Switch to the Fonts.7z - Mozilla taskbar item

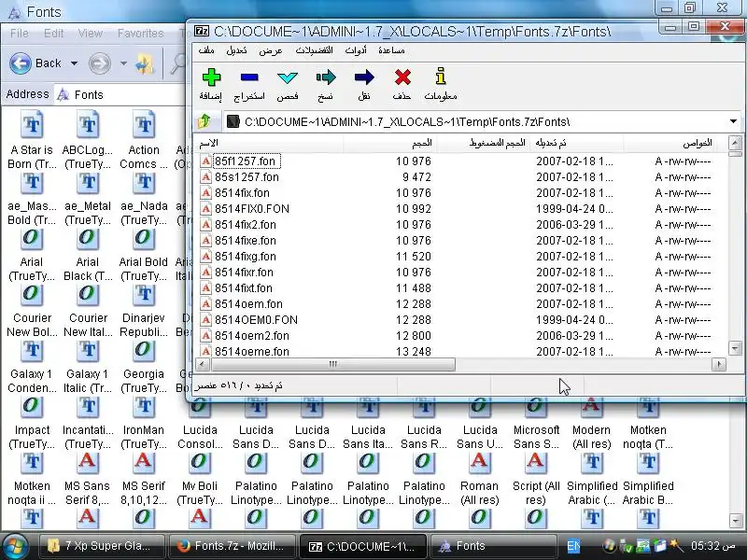(232, 546)
